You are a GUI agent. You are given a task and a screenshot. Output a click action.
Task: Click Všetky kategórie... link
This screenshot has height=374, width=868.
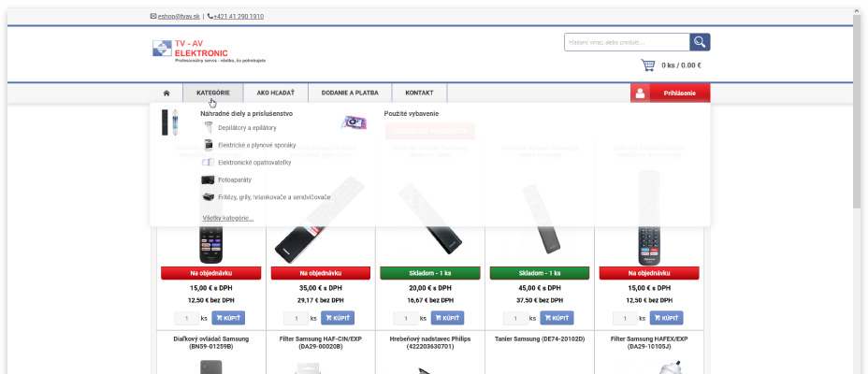[x=228, y=218]
